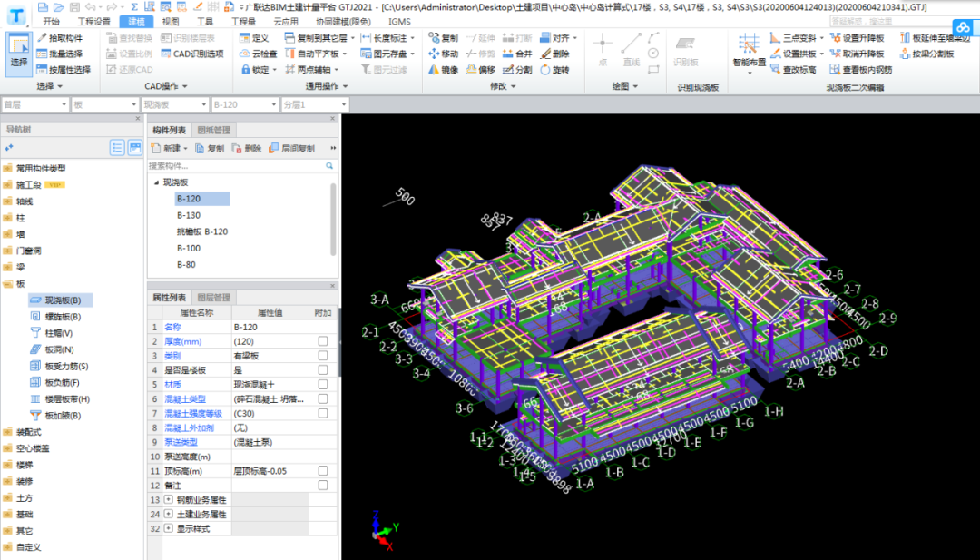
Task: Click the 删除 delete tool in ribbon
Action: (x=554, y=54)
